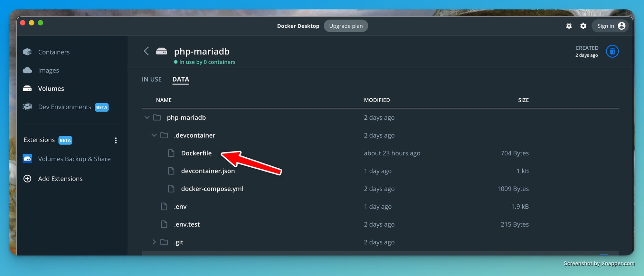The image size is (644, 276).
Task: Click the .git folder name
Action: click(179, 242)
